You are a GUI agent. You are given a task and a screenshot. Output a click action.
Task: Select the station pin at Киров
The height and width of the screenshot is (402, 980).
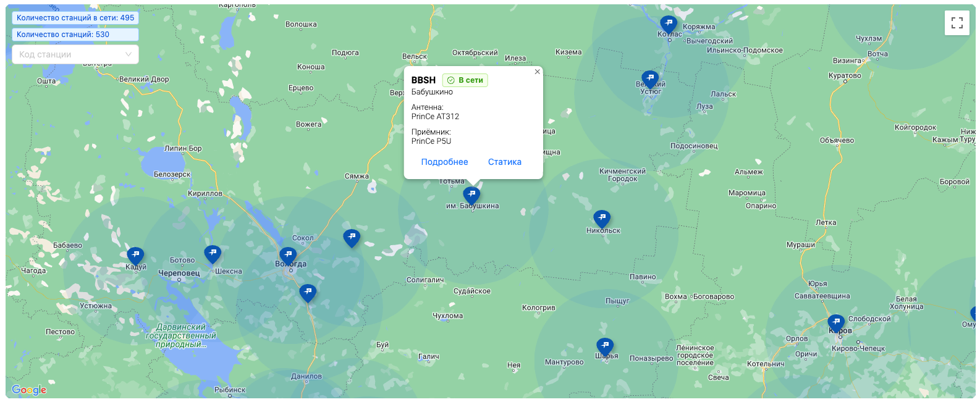coord(836,323)
